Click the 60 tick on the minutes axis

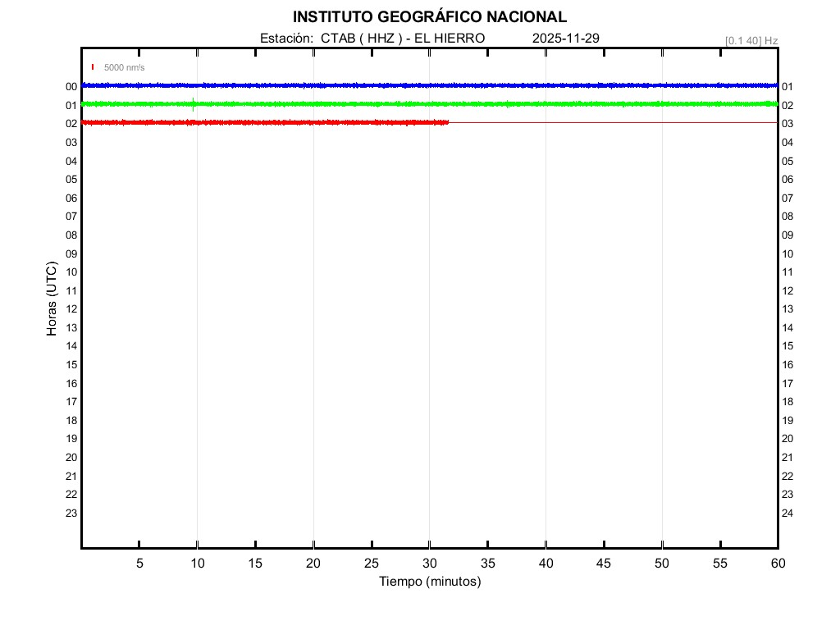(777, 564)
